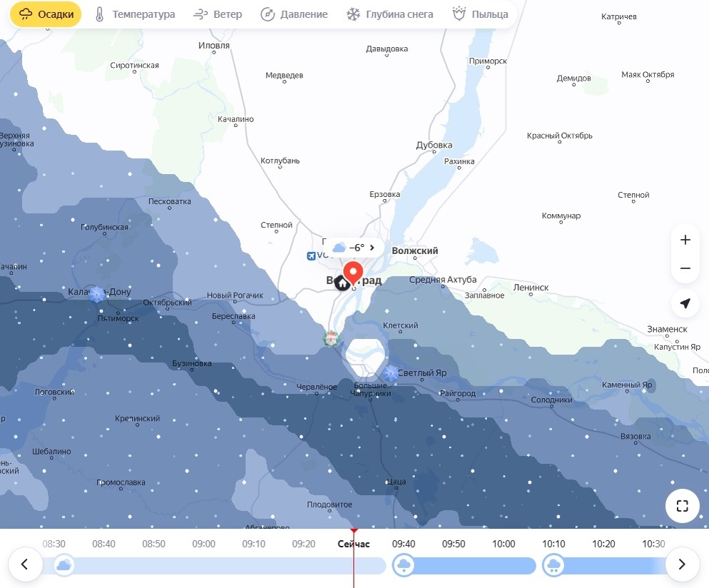Select the Сейчас time label
This screenshot has height=588, width=709.
354,544
